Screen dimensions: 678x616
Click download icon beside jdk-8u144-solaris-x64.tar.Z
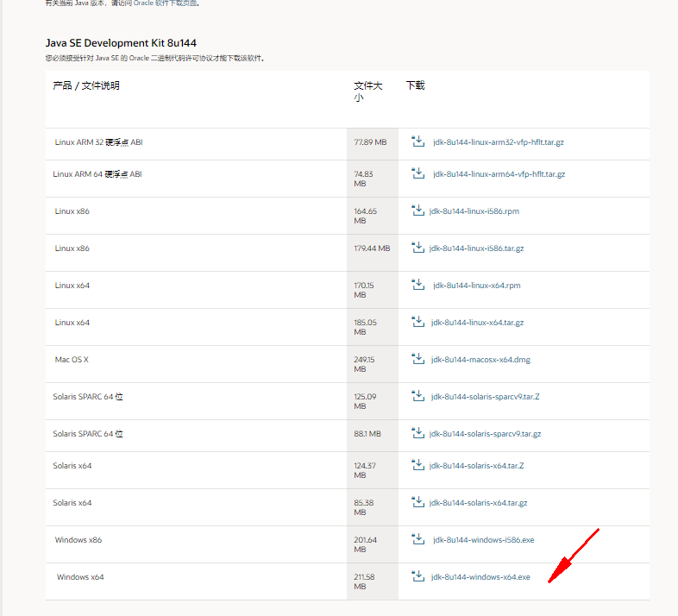[x=417, y=465]
